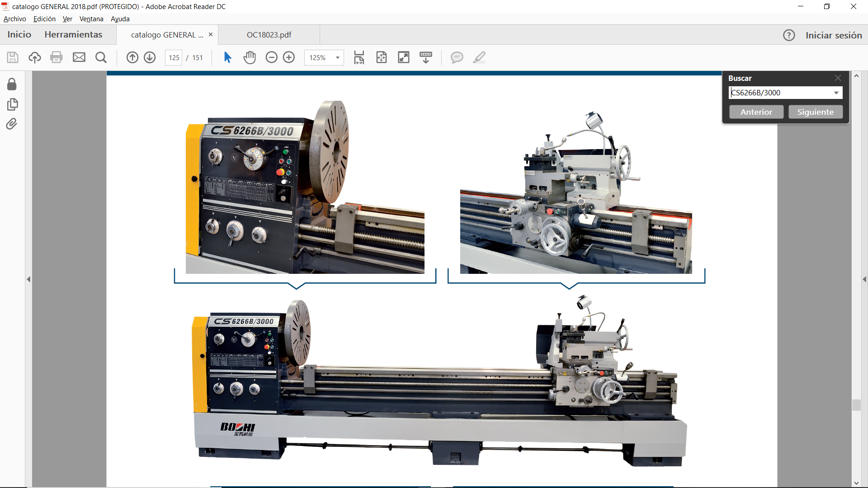The image size is (868, 488).
Task: Open the page thumbnails panel
Action: (x=13, y=104)
